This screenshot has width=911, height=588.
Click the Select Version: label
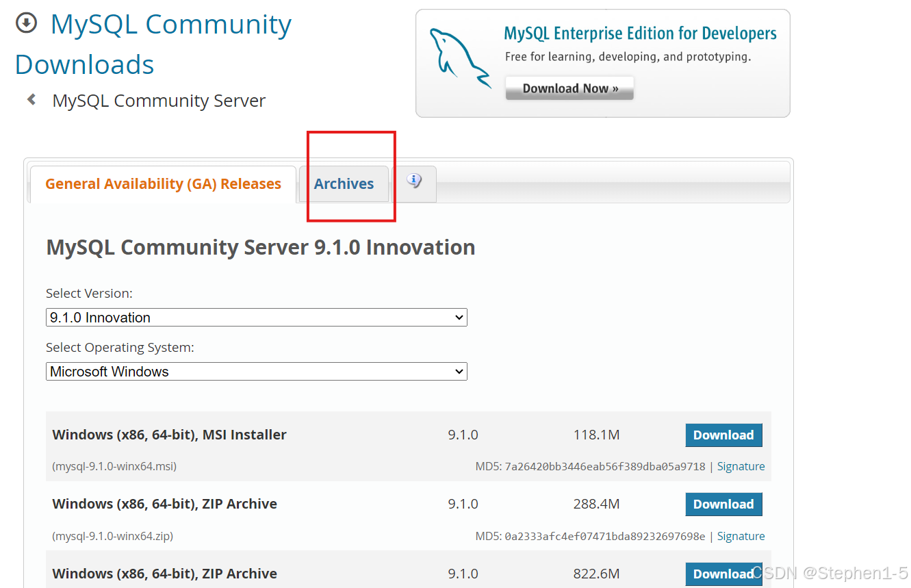[89, 293]
